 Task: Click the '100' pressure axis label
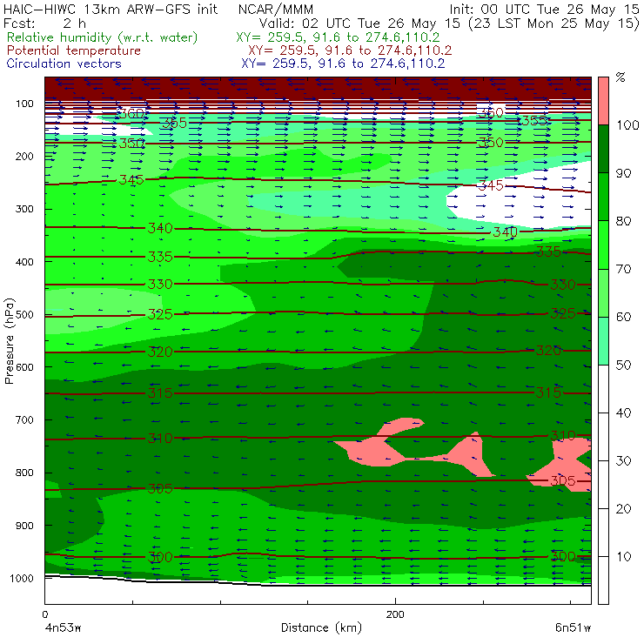[24, 104]
